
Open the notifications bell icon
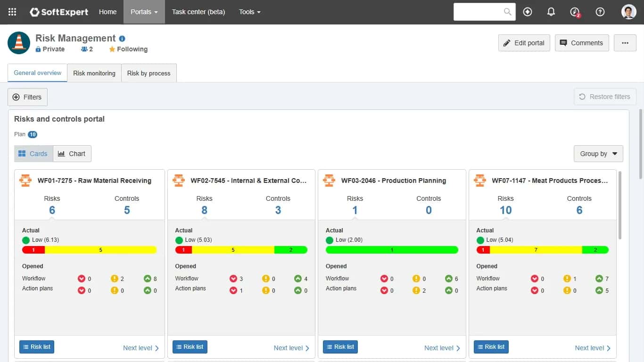click(551, 12)
